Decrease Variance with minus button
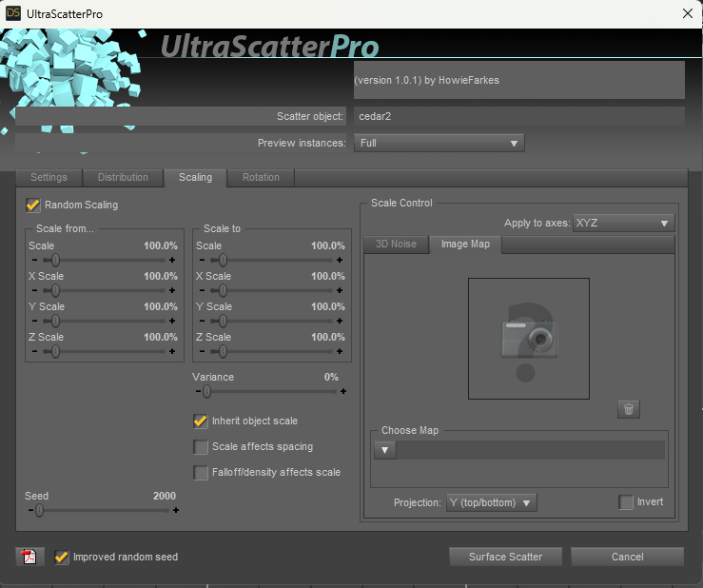The width and height of the screenshot is (703, 588). point(198,391)
